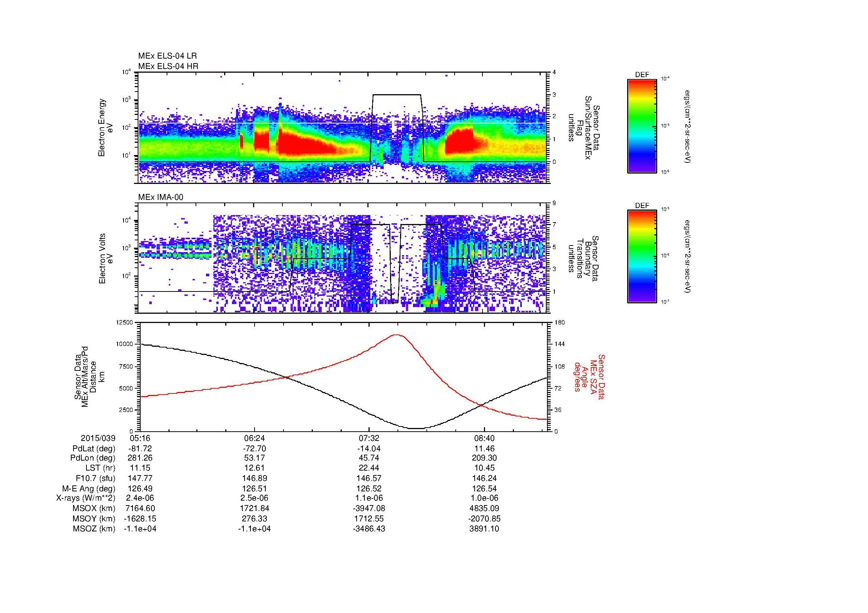This screenshot has height=613, width=868.
Task: Click the 'Sun/Surface/MEx Flag' axis label
Action: [584, 128]
